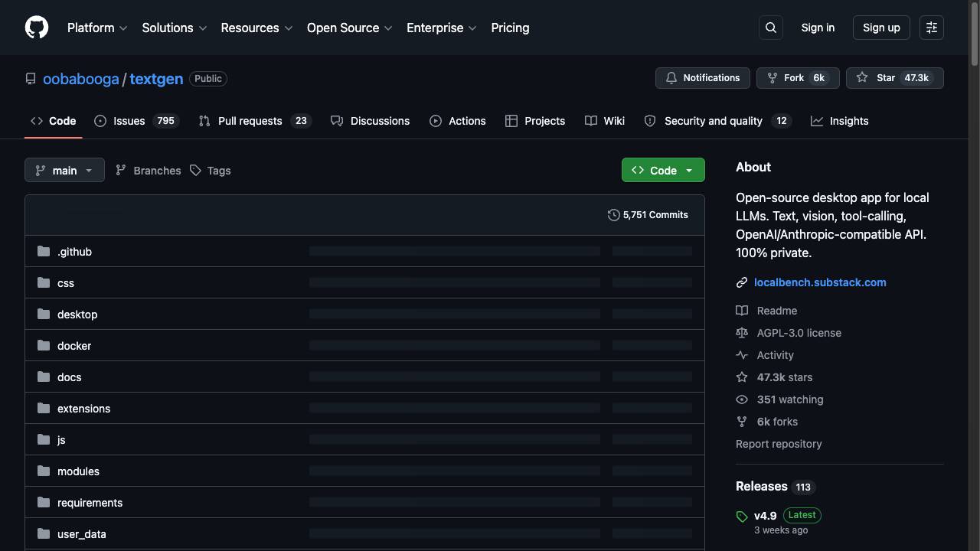This screenshot has height=551, width=980.
Task: Open the textgen repository name link
Action: [x=156, y=79]
